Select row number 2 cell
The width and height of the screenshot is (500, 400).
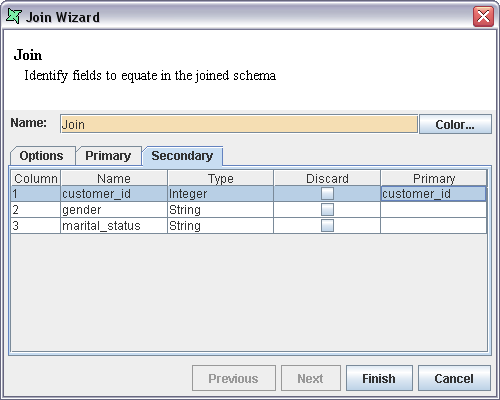36,210
